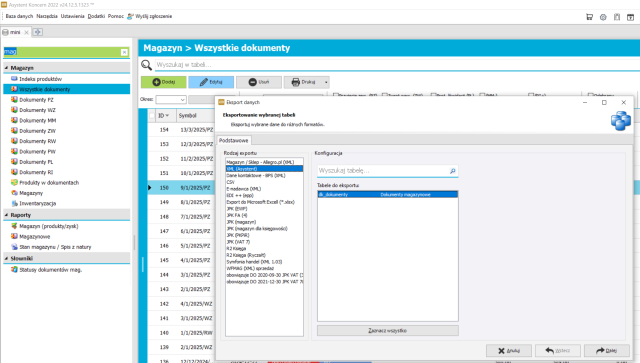Click the calendar icon in top-right corner

631,17
